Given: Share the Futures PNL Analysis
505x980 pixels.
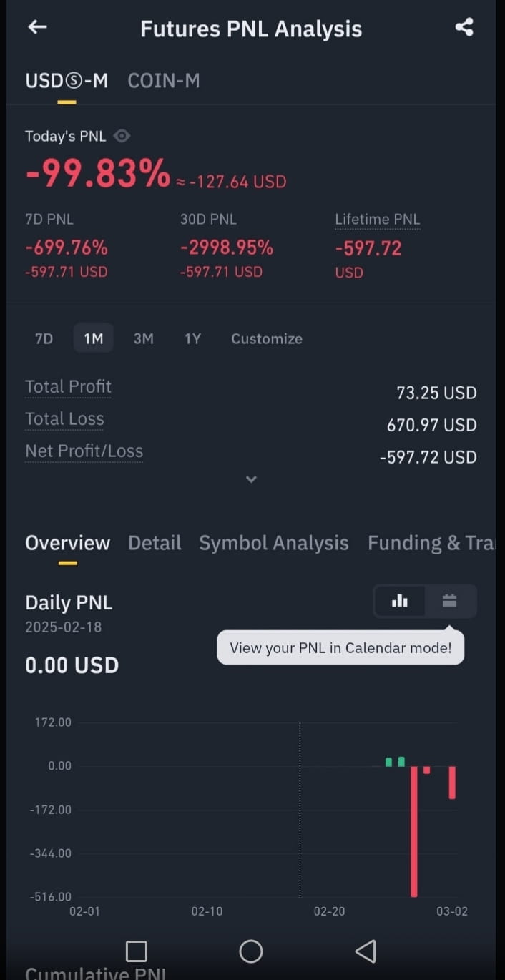Looking at the screenshot, I should (x=464, y=27).
